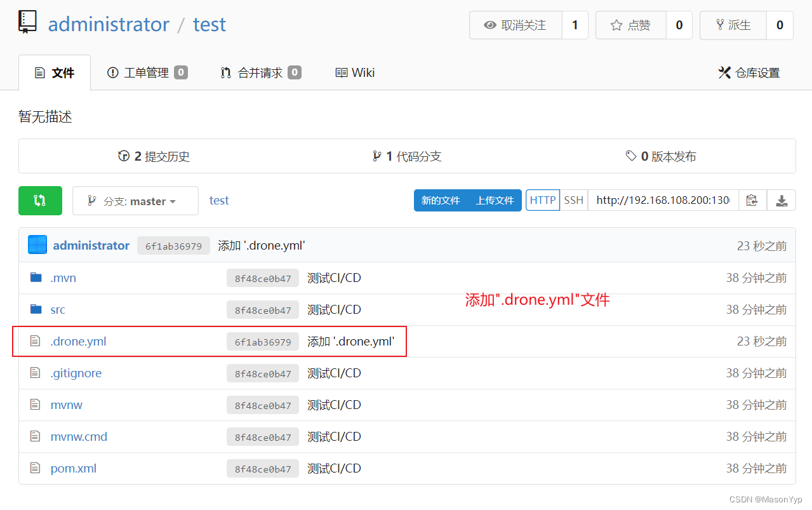This screenshot has width=812, height=510.
Task: Click the star icon on 点赞 button
Action: pyautogui.click(x=615, y=25)
